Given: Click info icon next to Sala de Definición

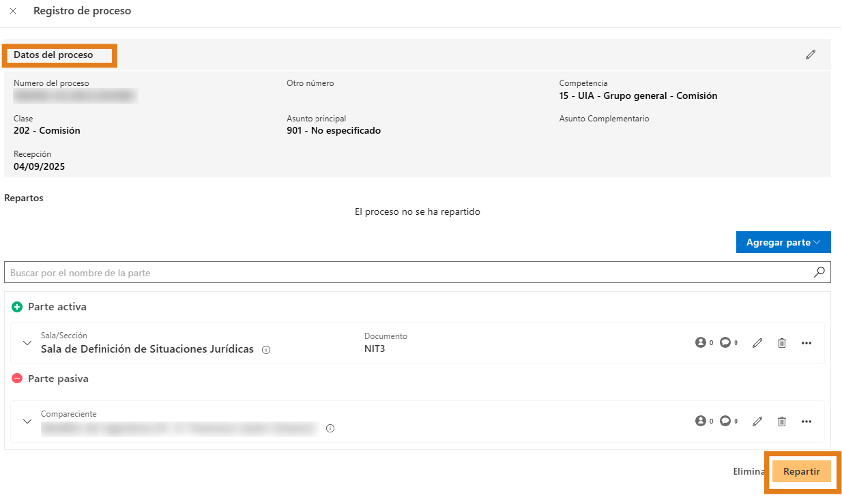Looking at the screenshot, I should (x=266, y=350).
